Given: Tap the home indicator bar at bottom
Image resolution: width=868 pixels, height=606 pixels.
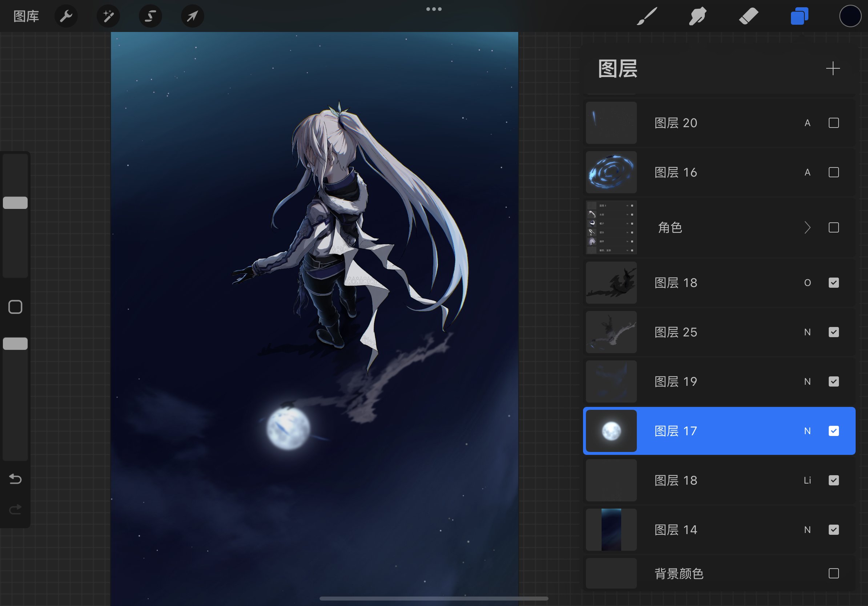Looking at the screenshot, I should 434,598.
